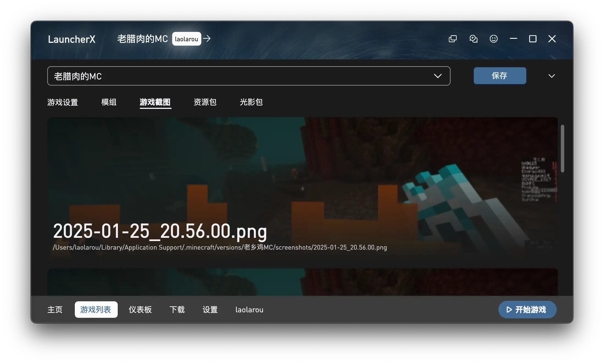Select the 游戏截图 screenshots tab

click(155, 102)
